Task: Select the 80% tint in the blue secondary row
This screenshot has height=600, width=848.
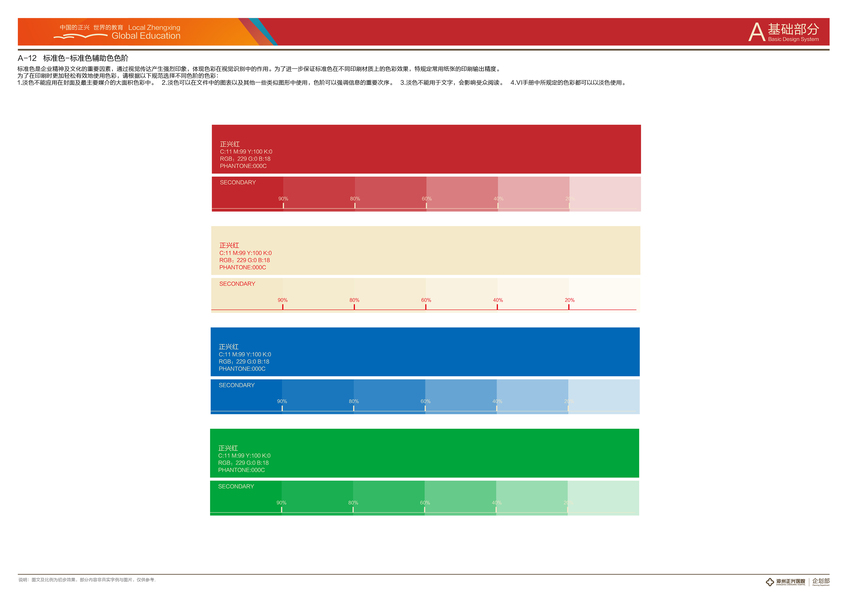Action: 389,397
